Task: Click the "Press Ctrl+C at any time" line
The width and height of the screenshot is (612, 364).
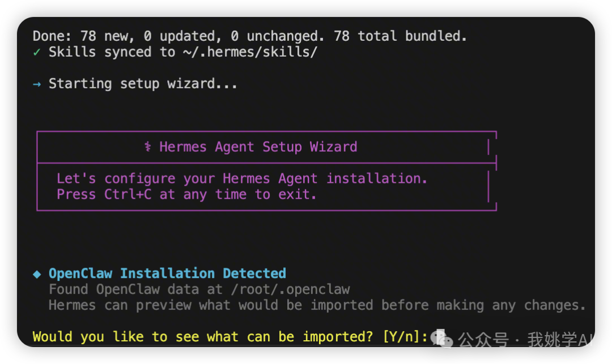Action: (x=186, y=195)
